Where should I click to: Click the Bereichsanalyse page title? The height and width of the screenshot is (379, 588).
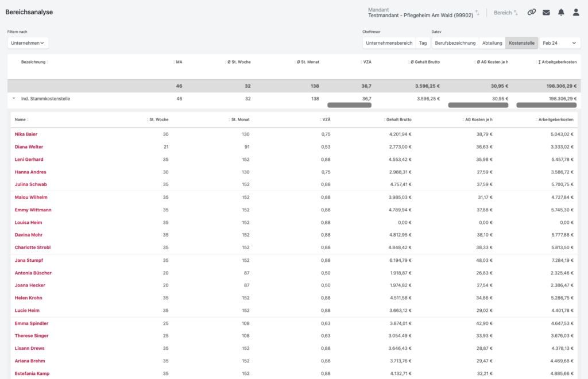click(x=29, y=12)
